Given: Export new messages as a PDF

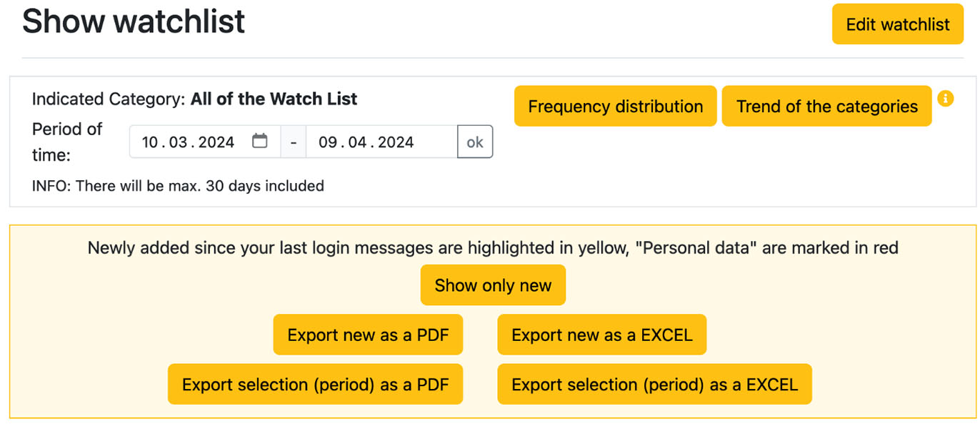Looking at the screenshot, I should coord(368,335).
